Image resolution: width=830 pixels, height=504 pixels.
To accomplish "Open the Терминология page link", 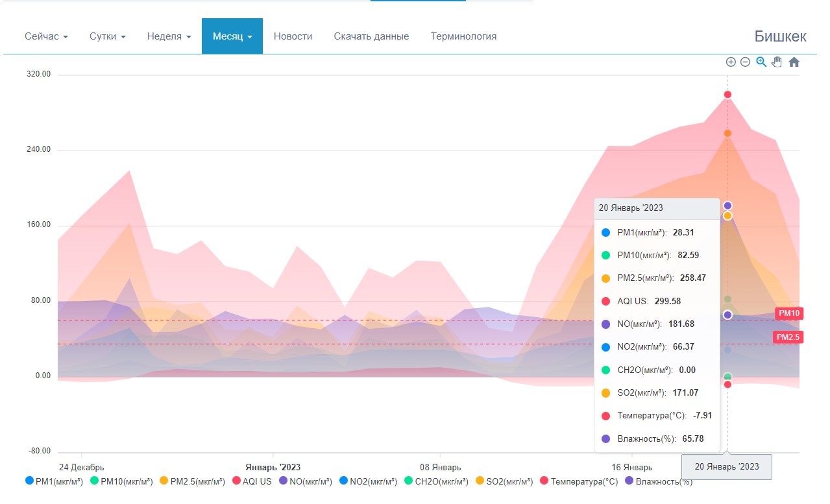I will point(463,36).
